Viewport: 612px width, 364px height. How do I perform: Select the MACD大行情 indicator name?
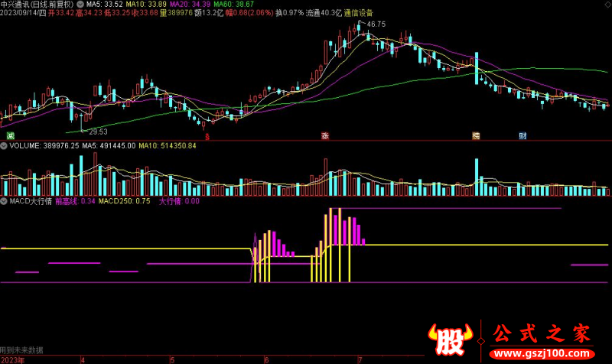pyautogui.click(x=31, y=201)
